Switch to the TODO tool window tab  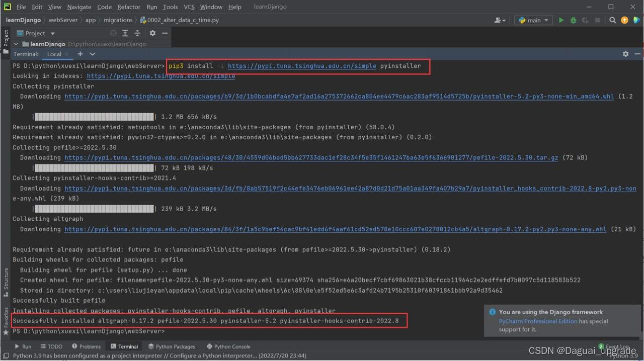(x=51, y=346)
